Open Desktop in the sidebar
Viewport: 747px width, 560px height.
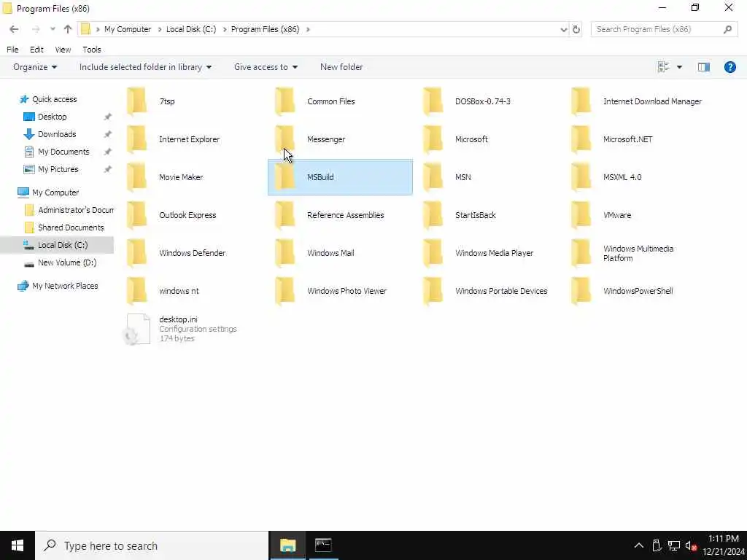click(52, 117)
